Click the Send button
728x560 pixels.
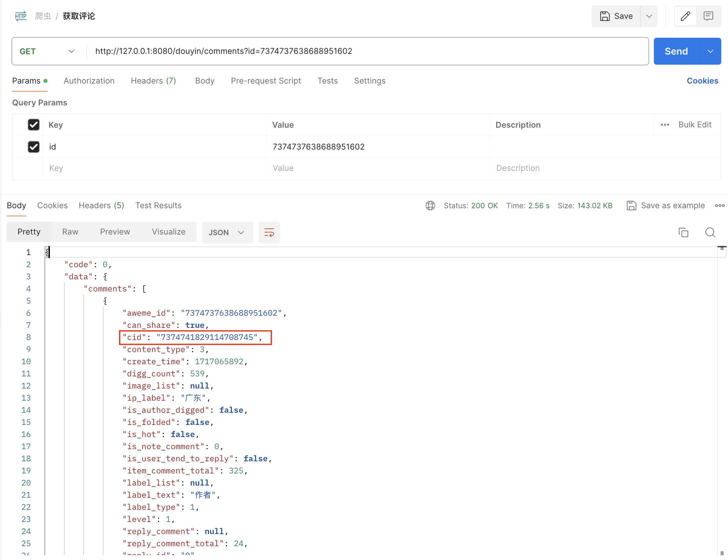point(675,51)
